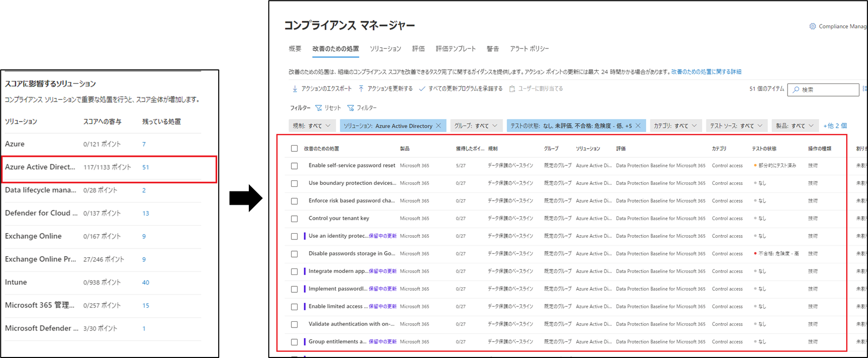Open the ソリューション tab

click(x=386, y=49)
